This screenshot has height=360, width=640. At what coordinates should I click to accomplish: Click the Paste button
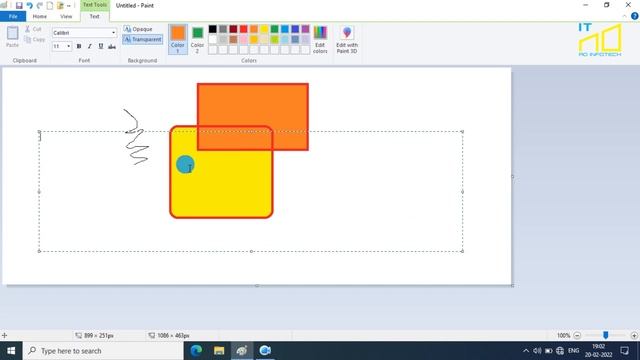pos(12,37)
